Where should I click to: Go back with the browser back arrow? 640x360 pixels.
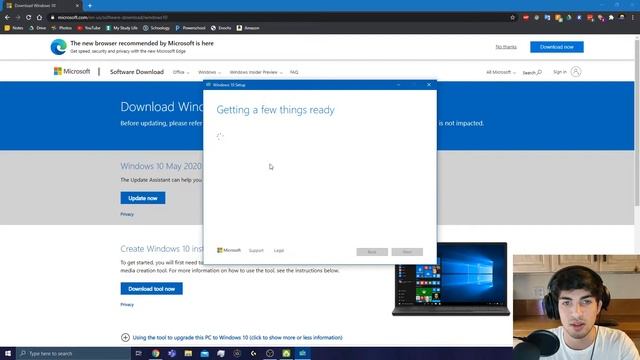[x=7, y=18]
